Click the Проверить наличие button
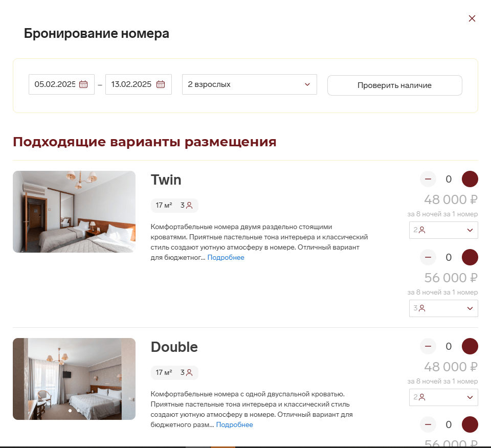Viewport: 491px width, 448px height. [394, 85]
